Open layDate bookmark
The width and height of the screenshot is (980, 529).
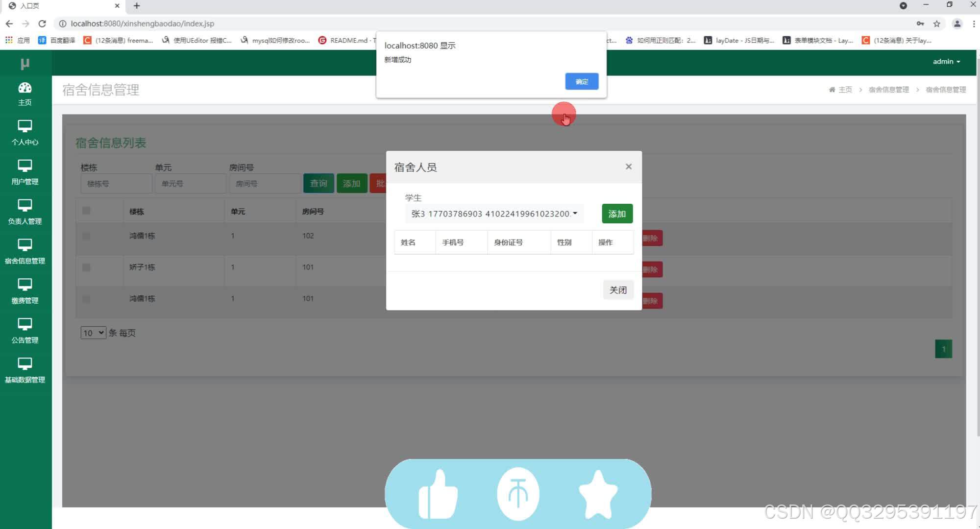(739, 40)
